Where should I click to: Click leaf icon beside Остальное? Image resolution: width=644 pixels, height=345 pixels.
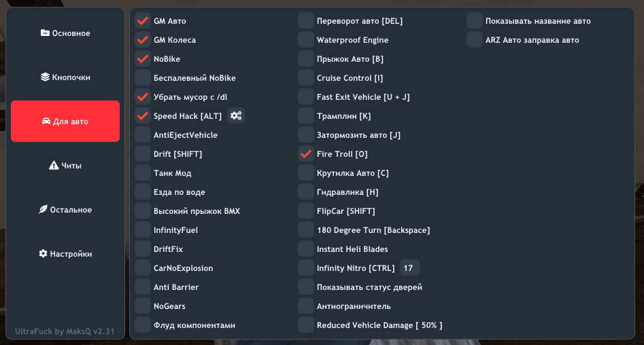(x=43, y=210)
